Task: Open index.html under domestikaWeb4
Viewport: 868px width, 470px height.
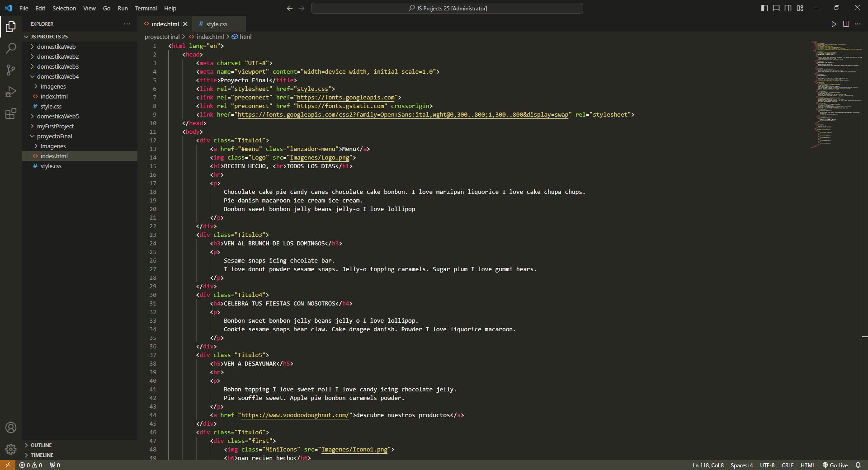Action: (80, 96)
